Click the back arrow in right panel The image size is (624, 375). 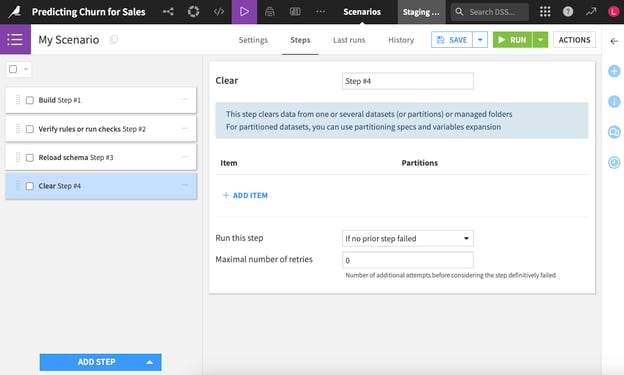[614, 41]
